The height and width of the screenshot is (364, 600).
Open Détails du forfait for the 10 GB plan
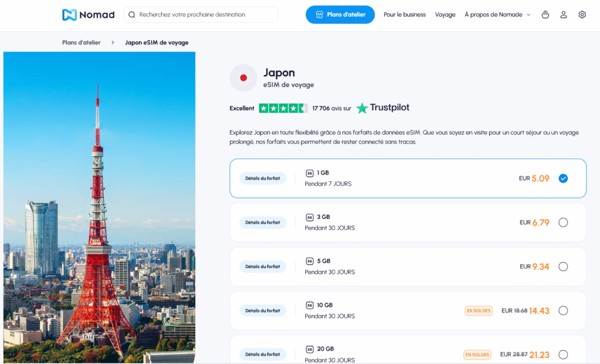point(262,310)
